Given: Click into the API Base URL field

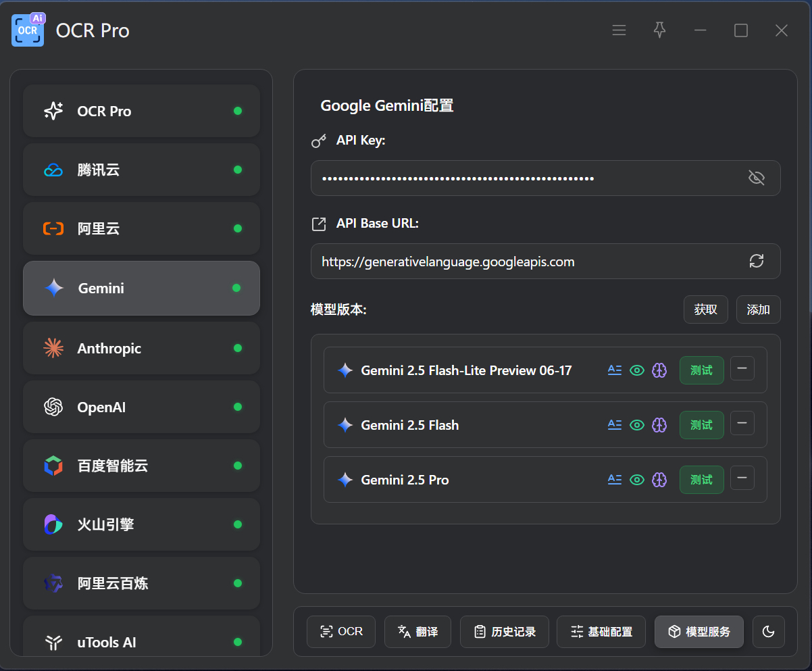Looking at the screenshot, I should (545, 261).
